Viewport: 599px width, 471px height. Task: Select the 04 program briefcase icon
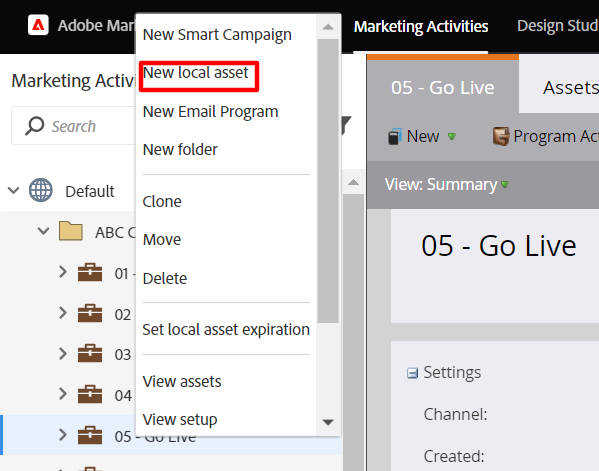(90, 394)
